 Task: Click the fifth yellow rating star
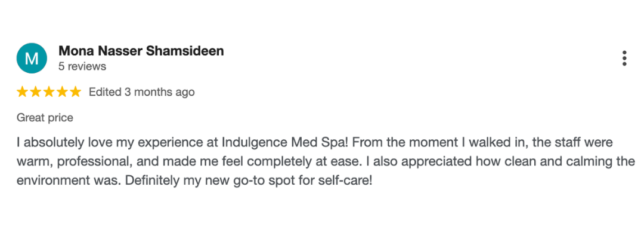[x=75, y=92]
